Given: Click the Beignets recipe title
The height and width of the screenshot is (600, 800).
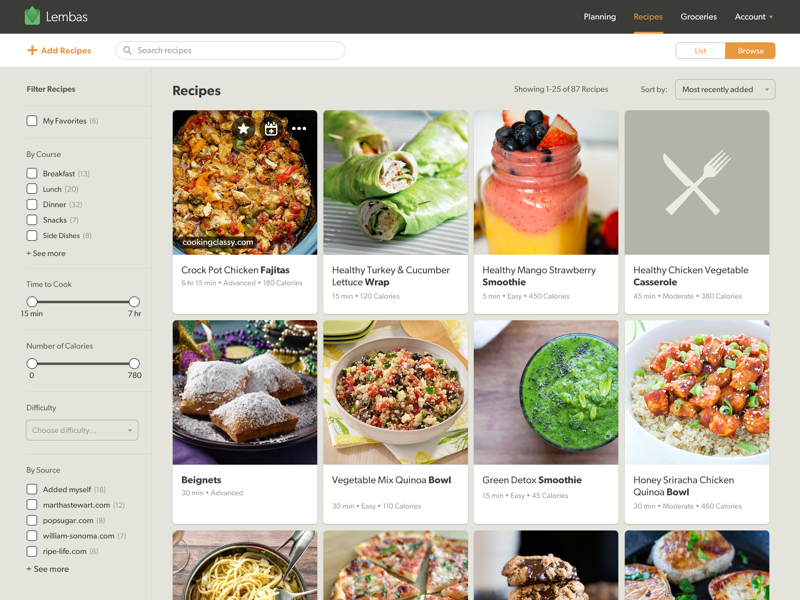Looking at the screenshot, I should pyautogui.click(x=201, y=480).
